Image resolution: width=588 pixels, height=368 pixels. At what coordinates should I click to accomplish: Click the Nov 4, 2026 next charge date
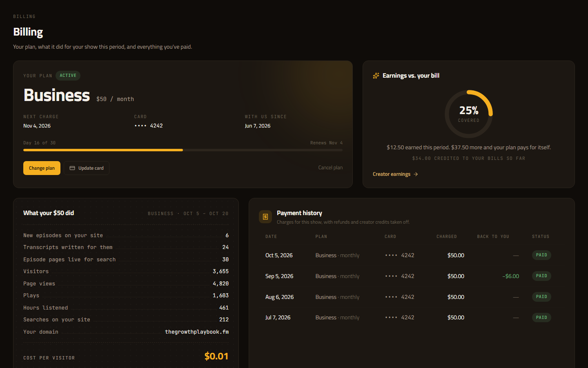[x=37, y=126]
